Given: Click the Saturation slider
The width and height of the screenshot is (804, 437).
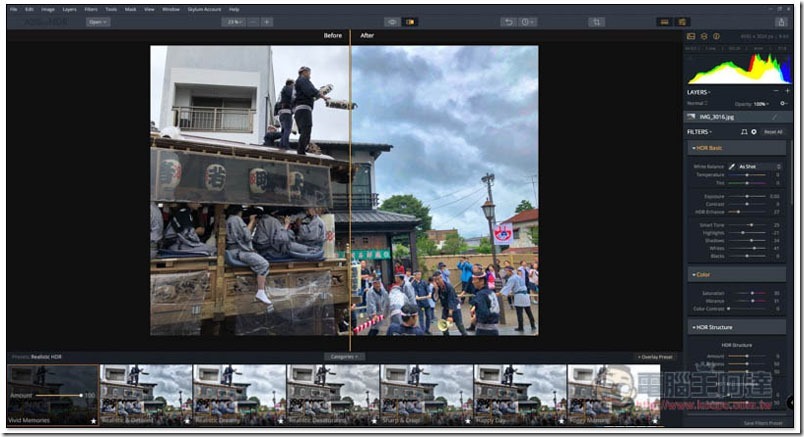Looking at the screenshot, I should coord(748,293).
